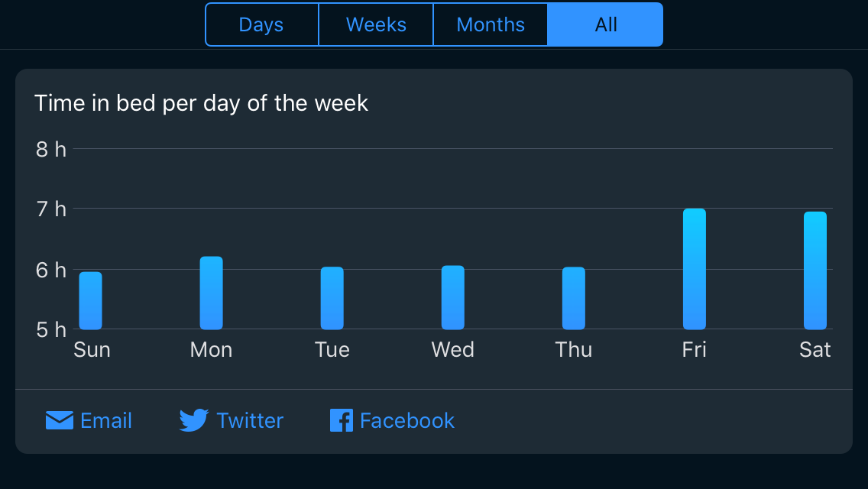Screen dimensions: 868x489
Task: Tap the chart title 'Time in bed per day'
Action: point(201,103)
